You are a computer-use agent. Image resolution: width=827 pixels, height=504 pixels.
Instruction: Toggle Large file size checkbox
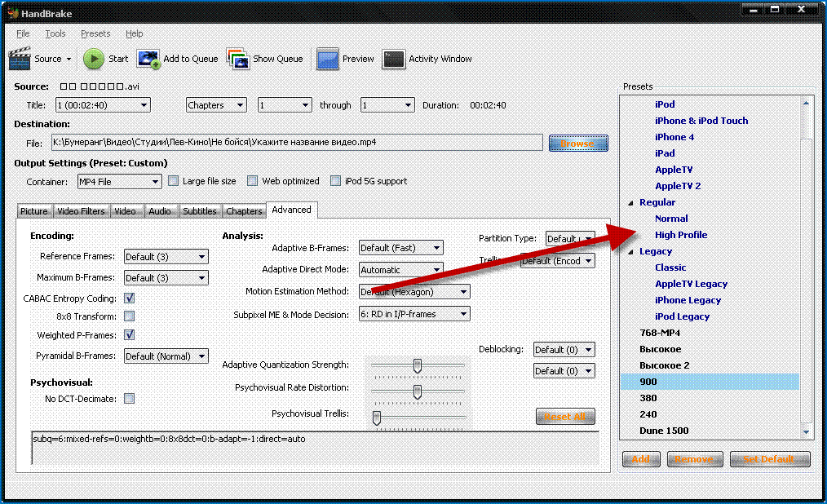coord(173,181)
